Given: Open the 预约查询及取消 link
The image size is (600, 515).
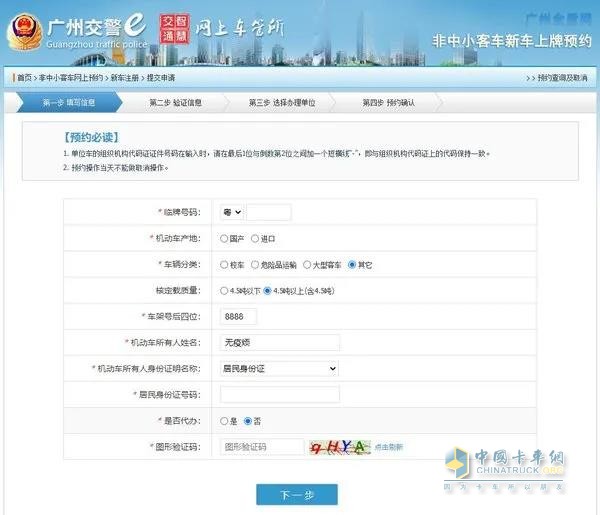Looking at the screenshot, I should point(559,77).
